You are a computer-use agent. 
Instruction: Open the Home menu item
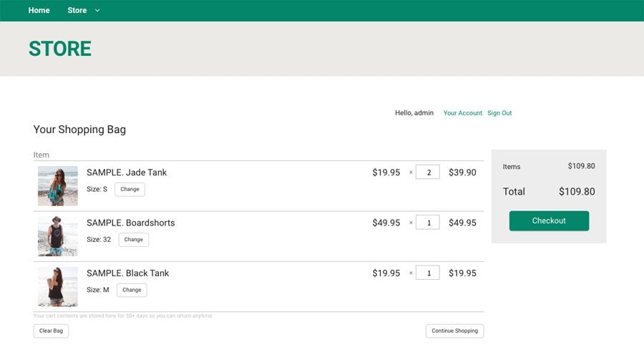(39, 10)
